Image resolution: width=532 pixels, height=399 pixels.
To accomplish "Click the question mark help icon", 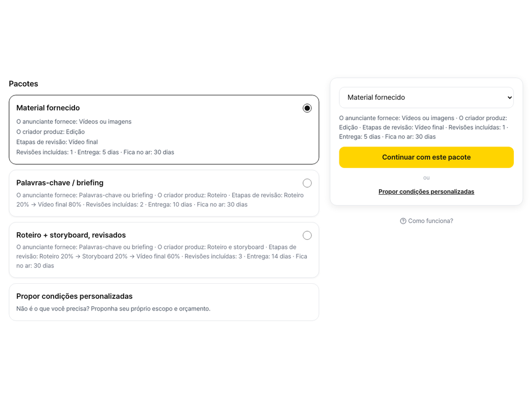I will (x=403, y=221).
